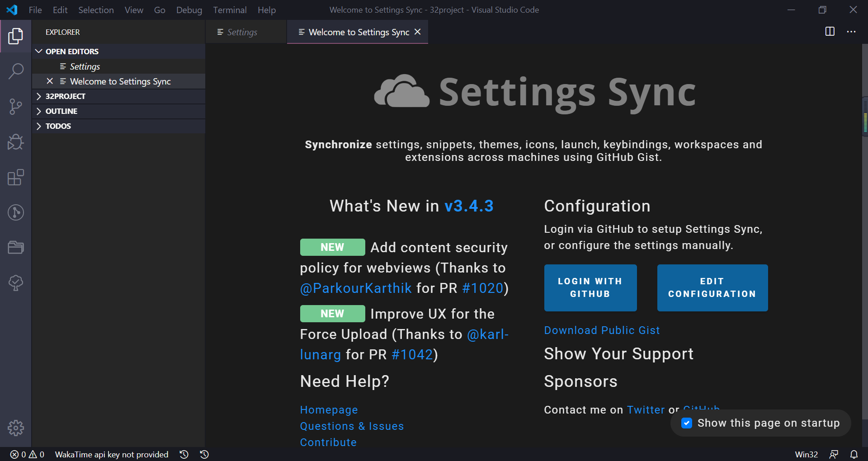Open the v3.4.3 version link
Screen dimensions: 868x461
tap(469, 206)
